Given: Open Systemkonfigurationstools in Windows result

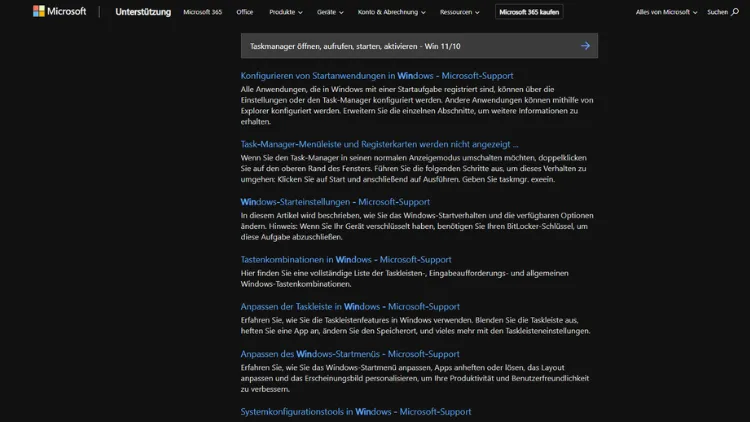Looking at the screenshot, I should [356, 411].
